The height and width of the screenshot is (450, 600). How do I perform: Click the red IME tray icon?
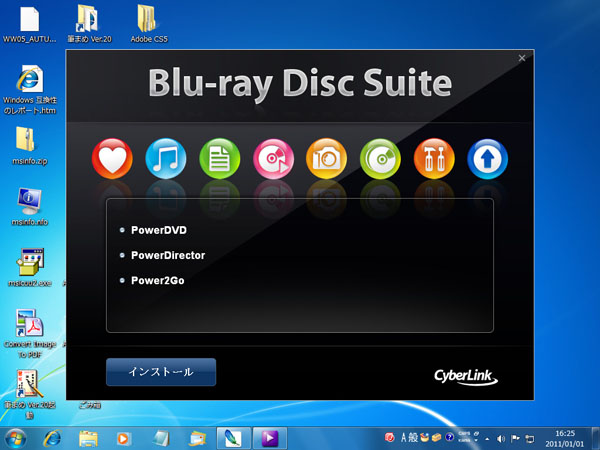(390, 437)
